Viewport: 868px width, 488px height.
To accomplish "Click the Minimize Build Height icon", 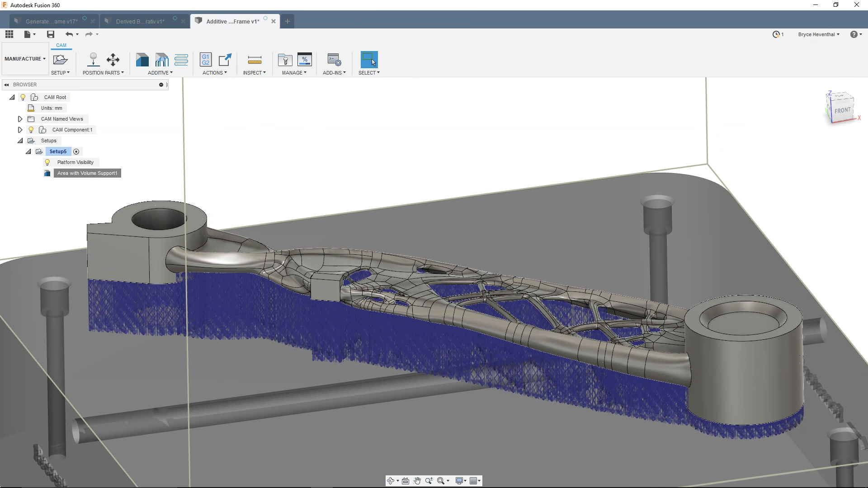I will 93,60.
